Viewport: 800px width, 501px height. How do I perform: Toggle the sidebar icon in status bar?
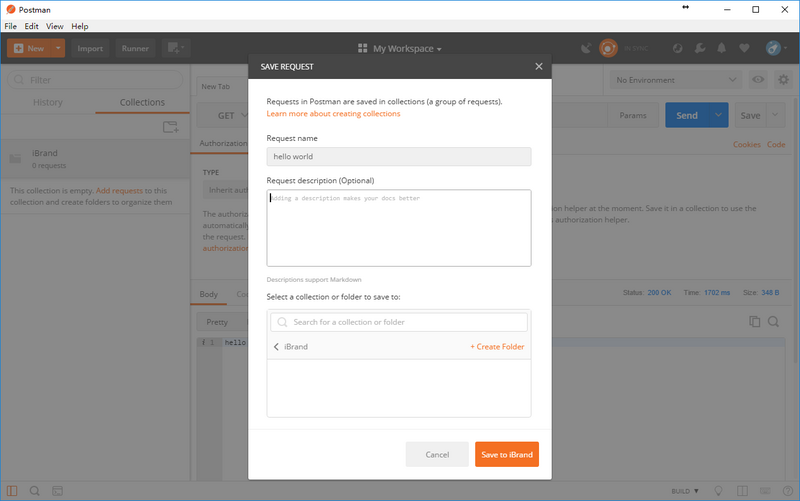(12, 491)
